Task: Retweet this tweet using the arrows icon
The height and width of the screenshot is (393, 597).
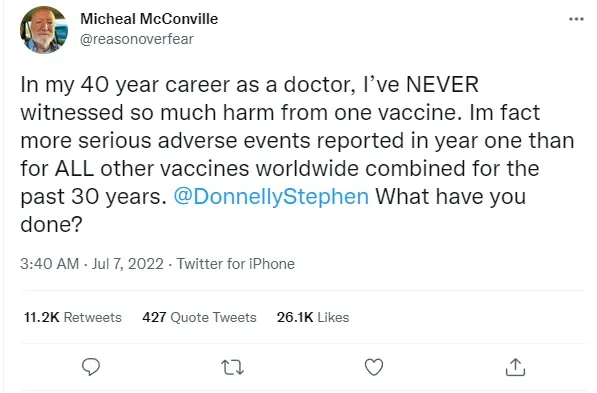Action: click(x=232, y=367)
